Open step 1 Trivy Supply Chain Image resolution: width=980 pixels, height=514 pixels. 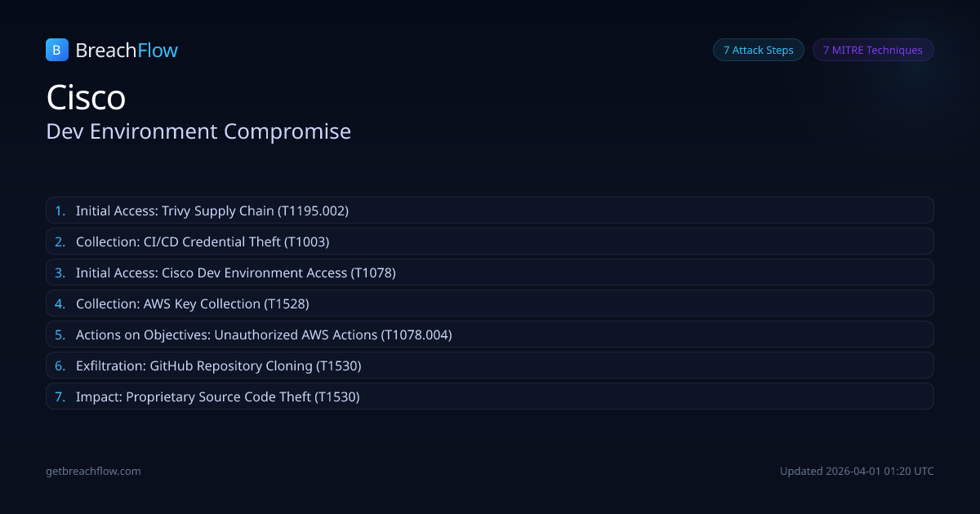pos(212,210)
